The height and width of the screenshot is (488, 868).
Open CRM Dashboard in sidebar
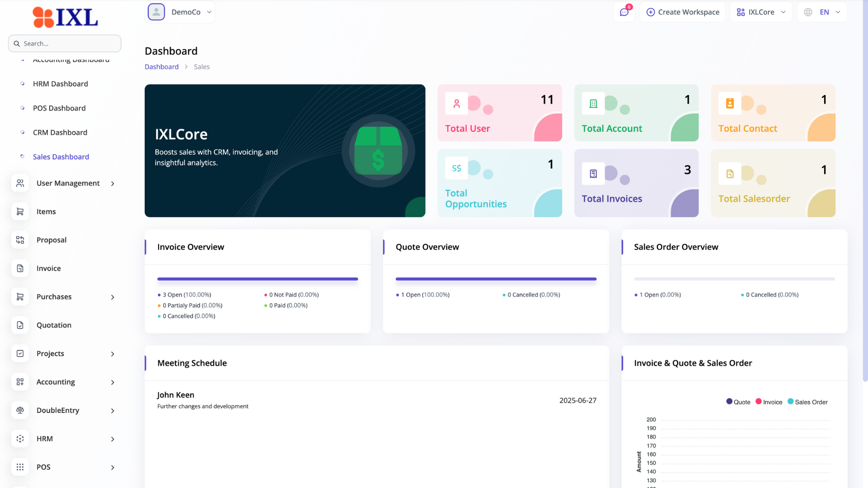[60, 132]
